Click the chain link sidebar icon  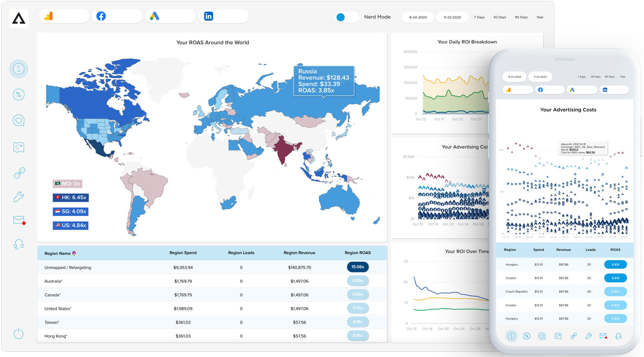pyautogui.click(x=19, y=173)
